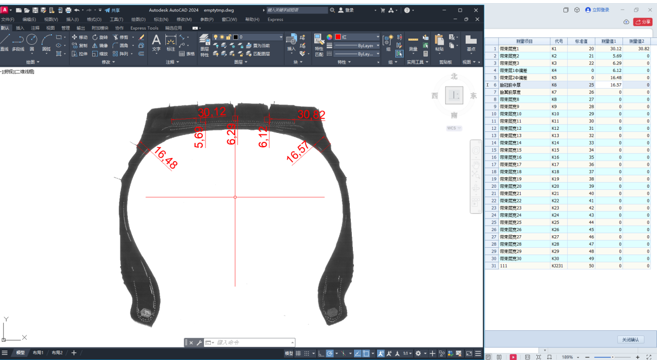Image resolution: width=657 pixels, height=364 pixels.
Task: Toggle the grid display in status bar
Action: (298, 354)
